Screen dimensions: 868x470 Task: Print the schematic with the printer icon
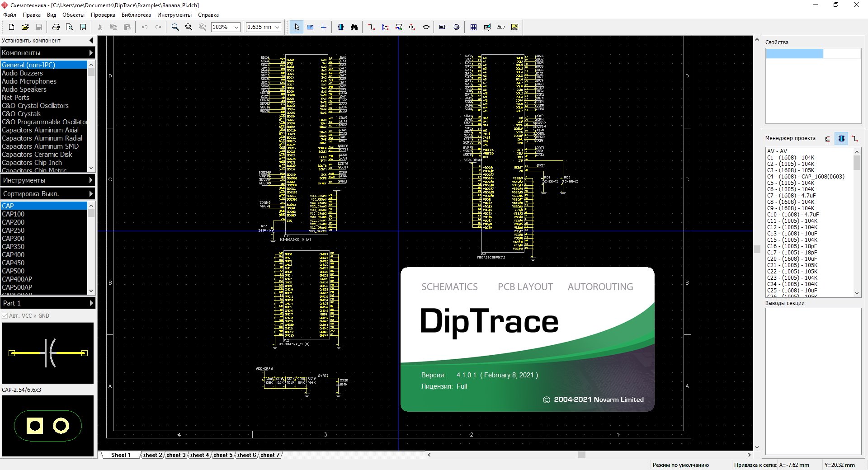56,27
